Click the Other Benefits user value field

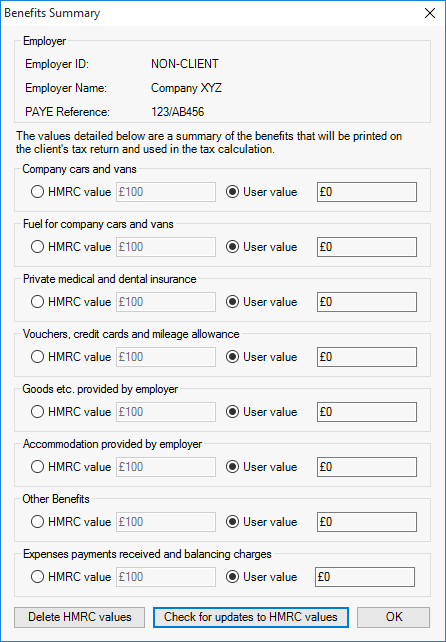(367, 522)
